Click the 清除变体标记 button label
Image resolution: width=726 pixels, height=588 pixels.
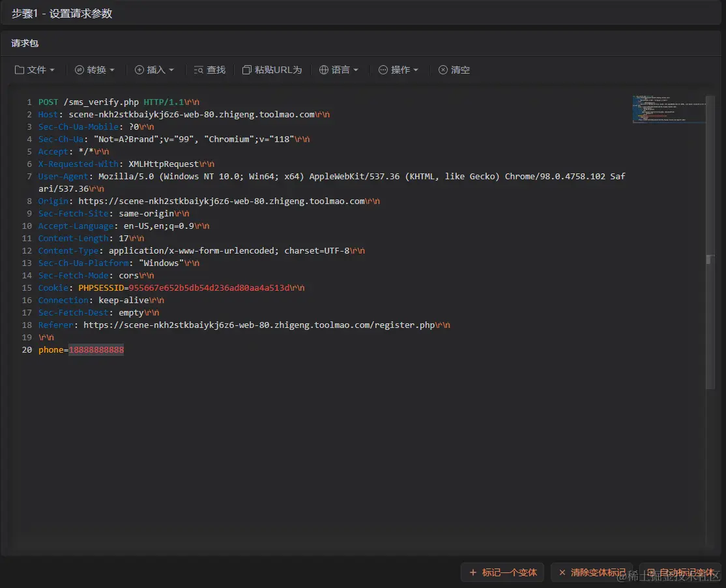coord(598,573)
